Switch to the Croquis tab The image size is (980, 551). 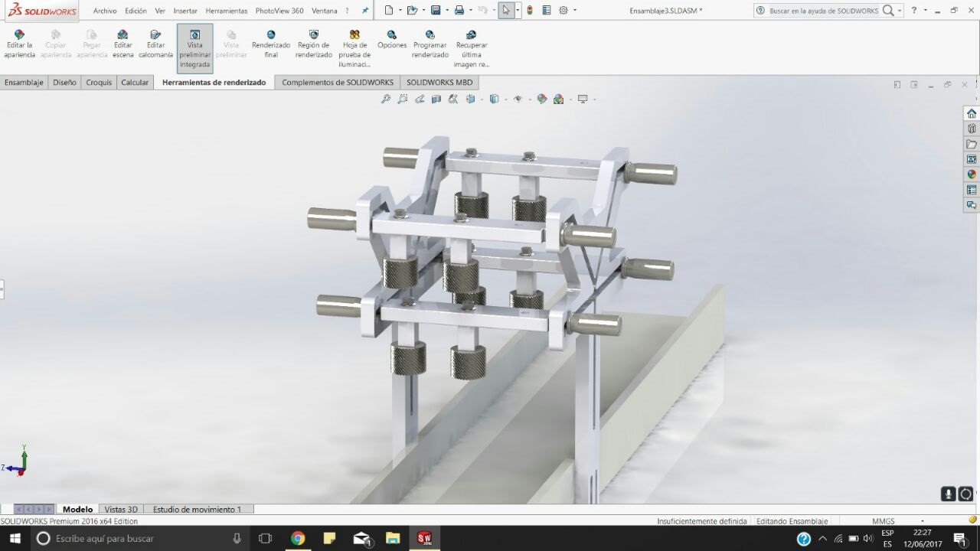click(99, 82)
